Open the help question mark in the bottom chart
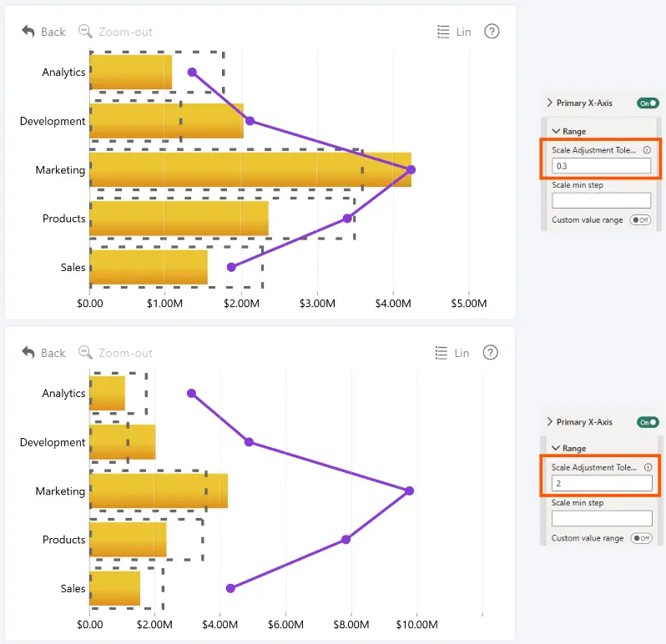The image size is (666, 644). 490,352
